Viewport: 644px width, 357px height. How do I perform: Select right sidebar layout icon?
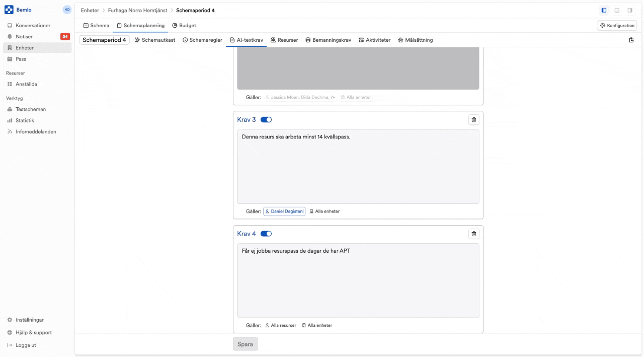click(630, 10)
